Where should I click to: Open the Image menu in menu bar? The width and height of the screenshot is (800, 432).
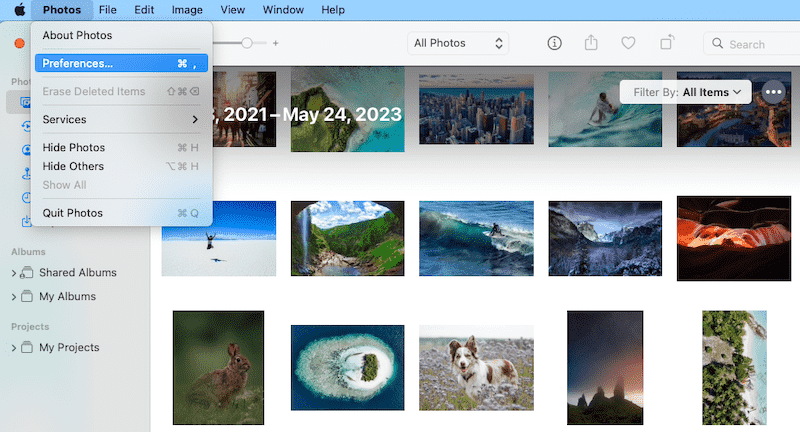pos(187,10)
